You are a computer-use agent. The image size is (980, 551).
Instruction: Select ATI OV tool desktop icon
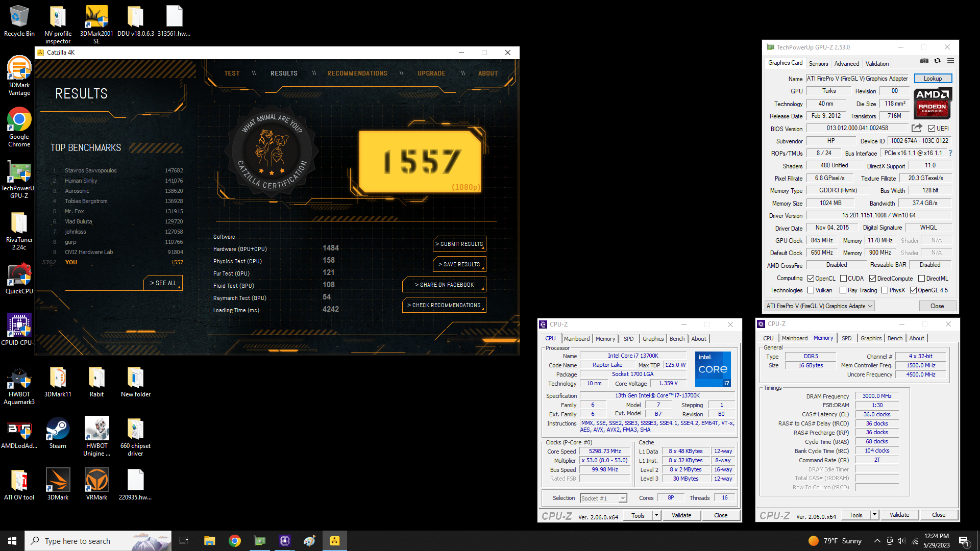pos(19,485)
